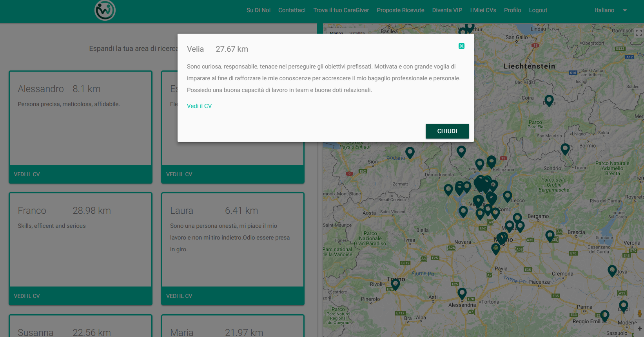
Task: Click 'VEDI IL CV' under Laura's card
Action: coord(179,296)
